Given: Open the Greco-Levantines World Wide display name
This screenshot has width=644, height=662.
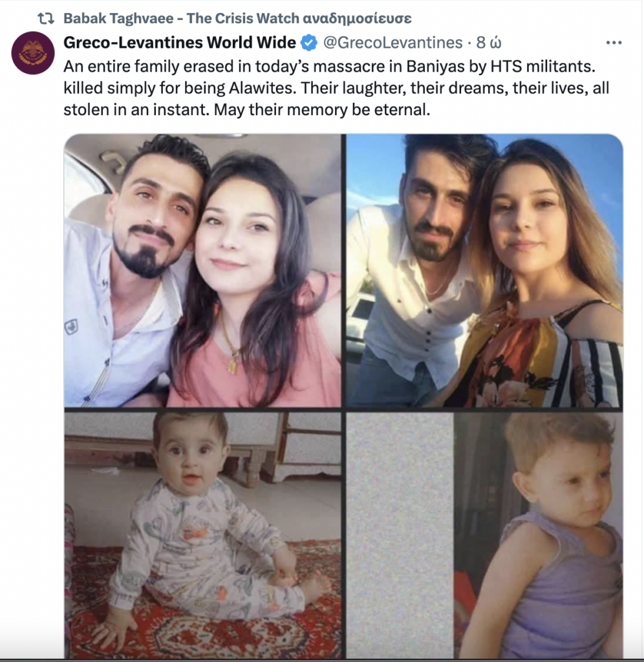Looking at the screenshot, I should click(x=180, y=43).
